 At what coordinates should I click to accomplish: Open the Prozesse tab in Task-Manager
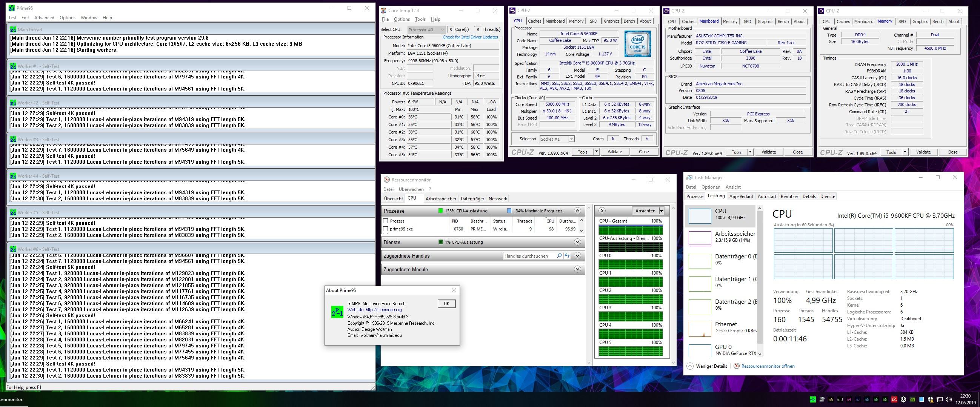[x=695, y=197]
